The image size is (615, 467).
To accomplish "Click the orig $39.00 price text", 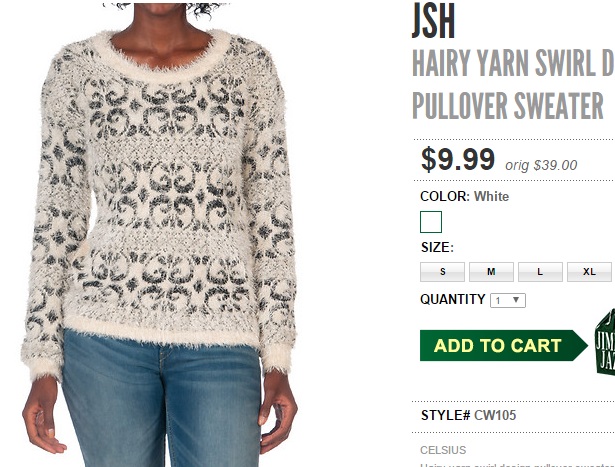I will (x=541, y=165).
